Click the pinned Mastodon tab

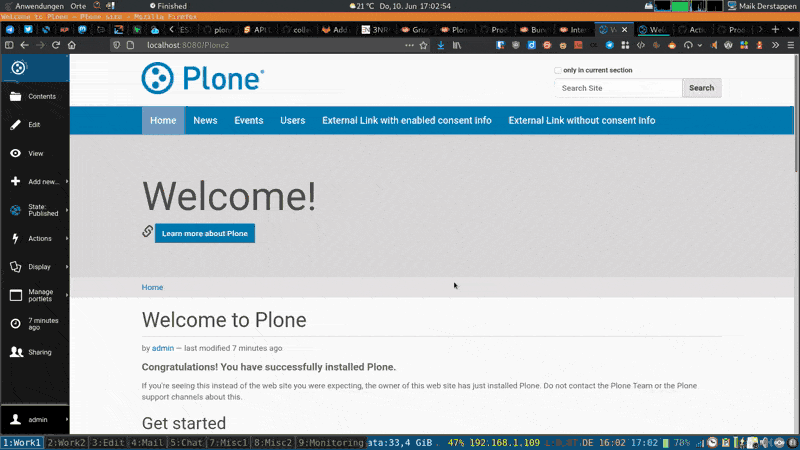(82, 30)
